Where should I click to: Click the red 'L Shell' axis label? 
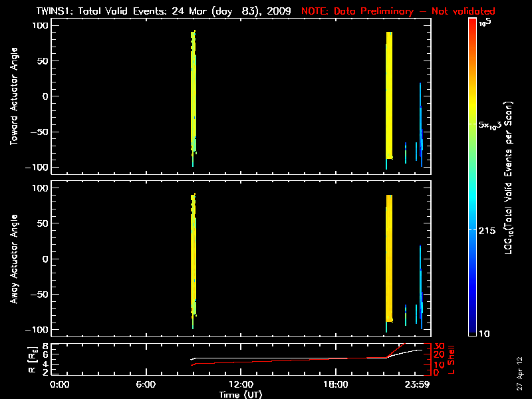pos(452,358)
